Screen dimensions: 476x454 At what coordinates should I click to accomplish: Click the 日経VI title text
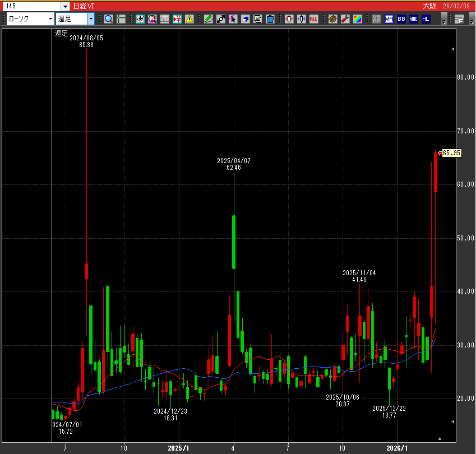[84, 6]
